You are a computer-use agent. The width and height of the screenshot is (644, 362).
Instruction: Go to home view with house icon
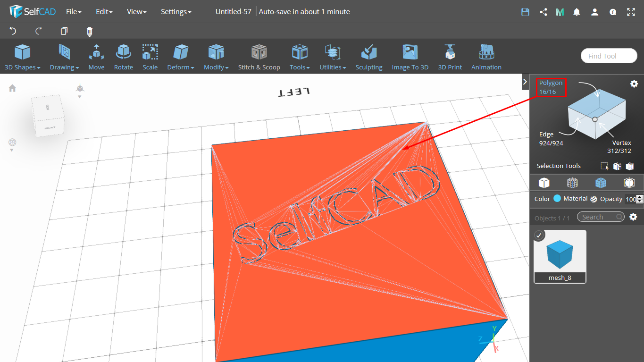coord(12,88)
